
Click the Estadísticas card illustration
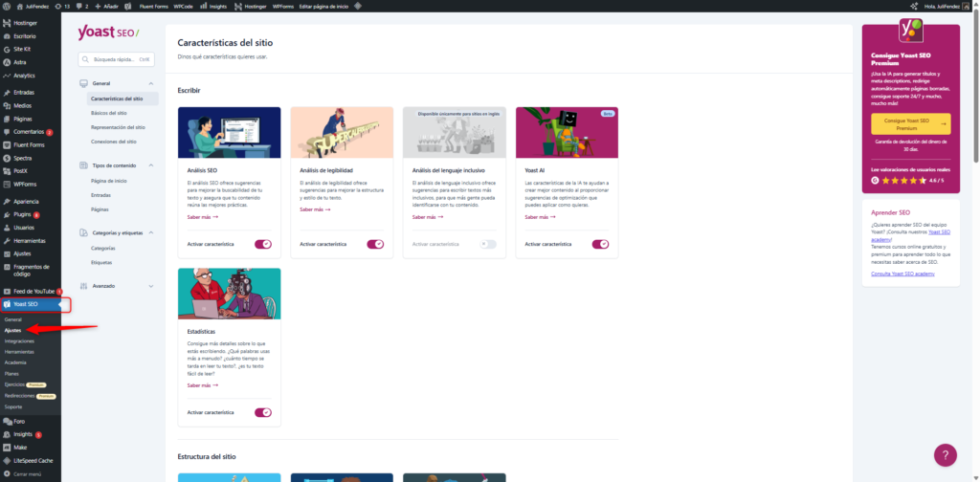230,294
